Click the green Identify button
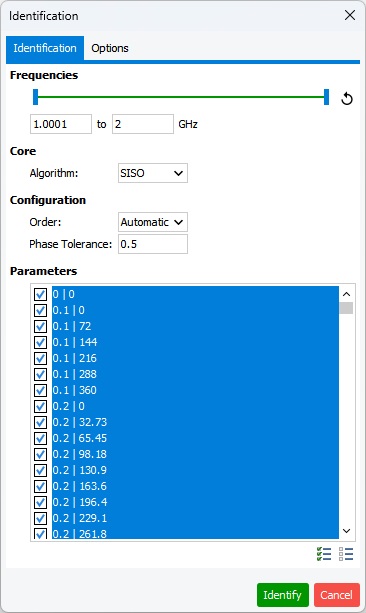366x613 pixels. pos(283,595)
